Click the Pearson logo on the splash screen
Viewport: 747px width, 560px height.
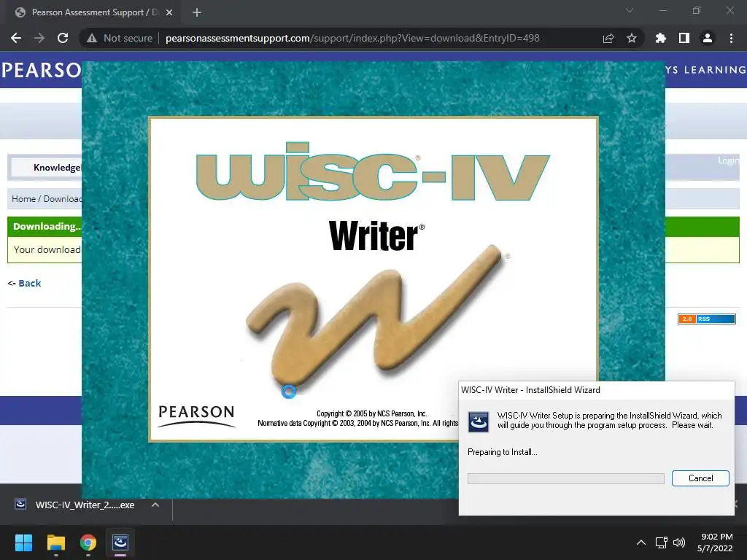point(196,416)
